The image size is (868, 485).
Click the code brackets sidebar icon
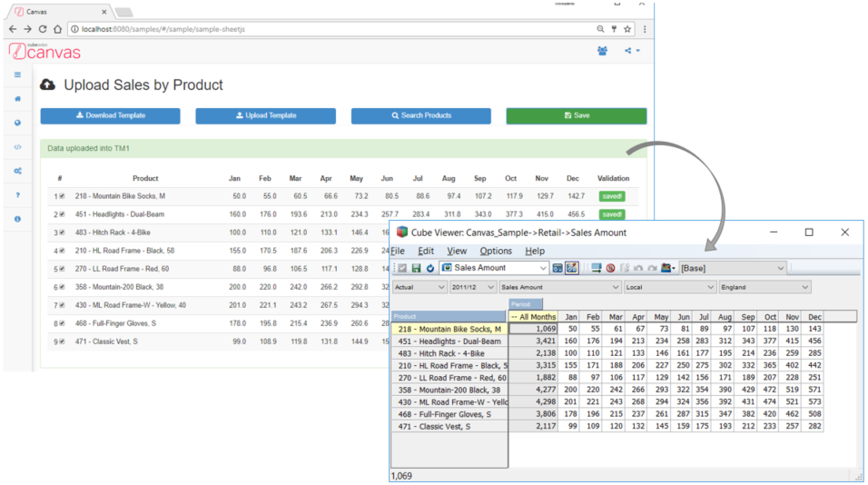tap(17, 147)
